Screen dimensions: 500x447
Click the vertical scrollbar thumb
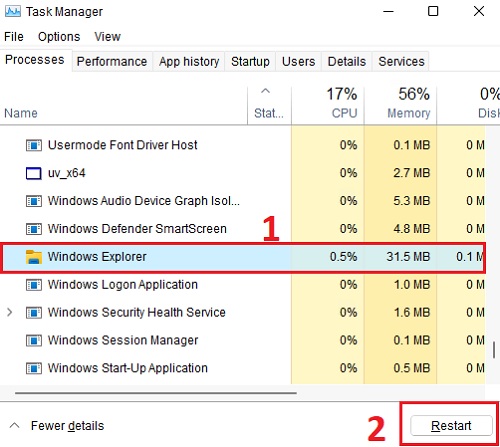pyautogui.click(x=494, y=350)
